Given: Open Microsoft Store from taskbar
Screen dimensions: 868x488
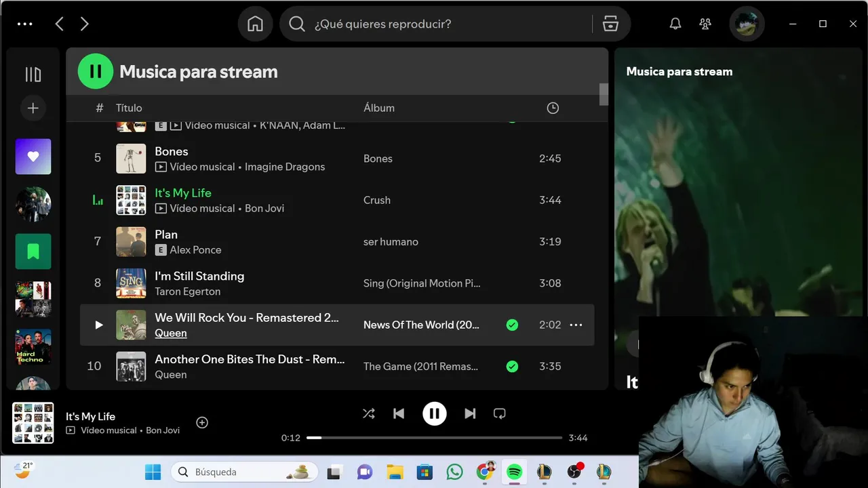Looking at the screenshot, I should (x=425, y=472).
